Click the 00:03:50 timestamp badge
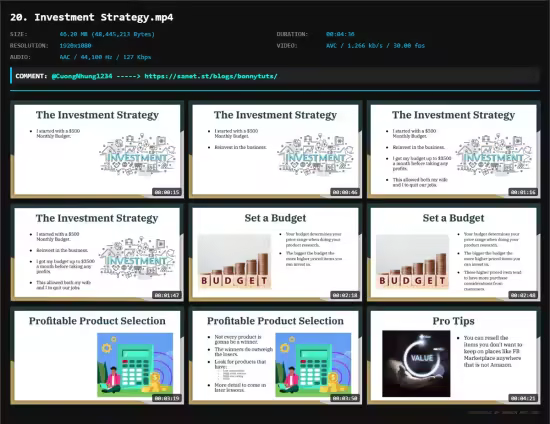Screen dimensions: 550x424 (345, 398)
